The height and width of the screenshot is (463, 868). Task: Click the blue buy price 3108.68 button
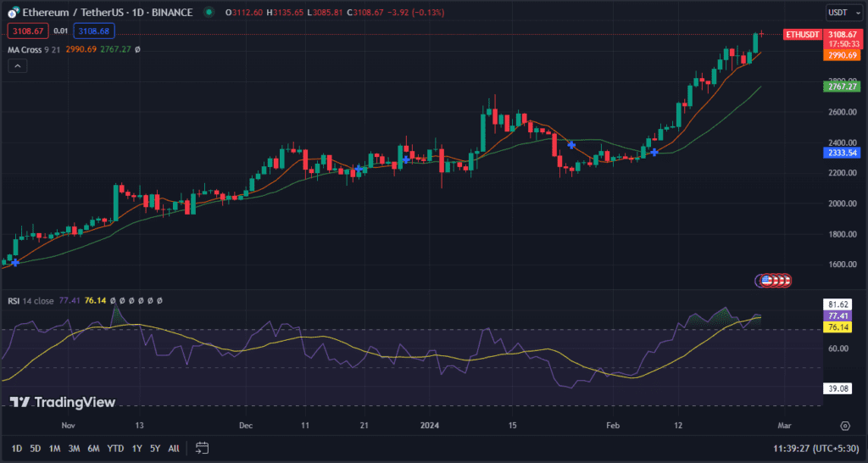tap(93, 31)
